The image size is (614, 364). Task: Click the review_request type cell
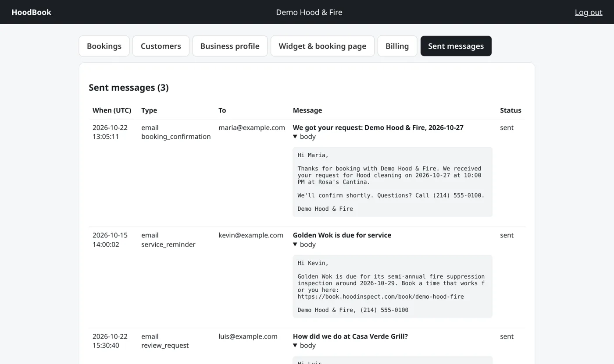click(x=165, y=341)
